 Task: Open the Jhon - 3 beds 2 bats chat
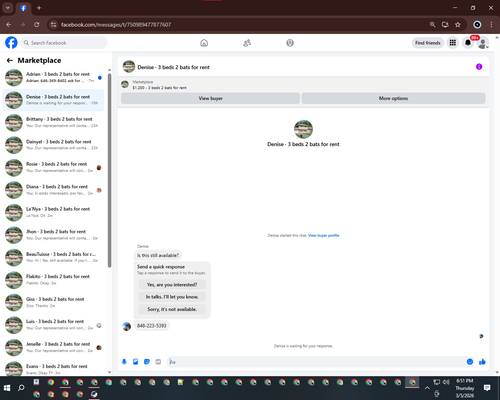(x=53, y=235)
